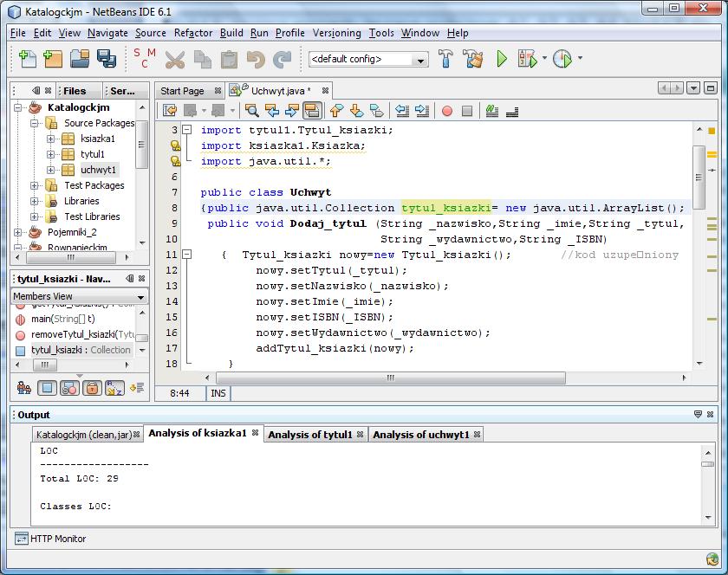Click the Paste clipboard icon

click(229, 60)
